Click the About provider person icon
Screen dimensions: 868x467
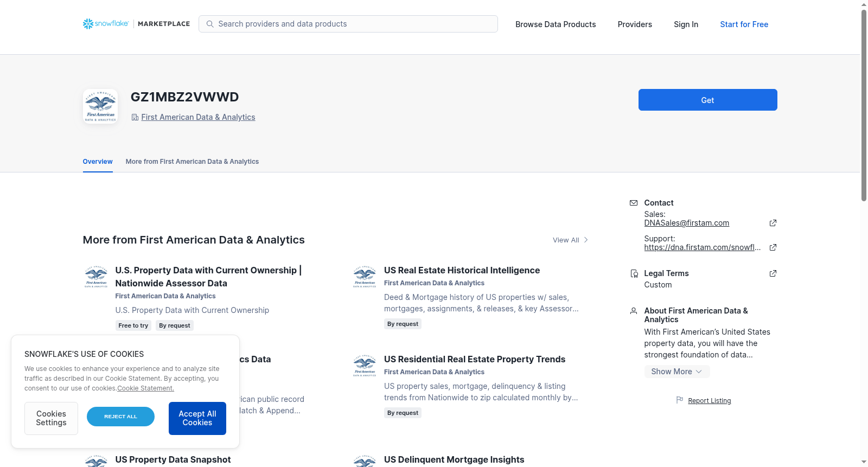634,311
